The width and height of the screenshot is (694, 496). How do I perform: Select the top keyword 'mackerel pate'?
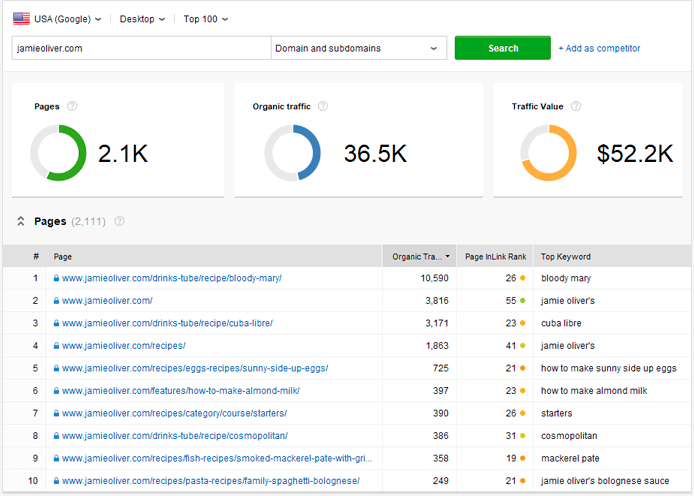(x=570, y=458)
